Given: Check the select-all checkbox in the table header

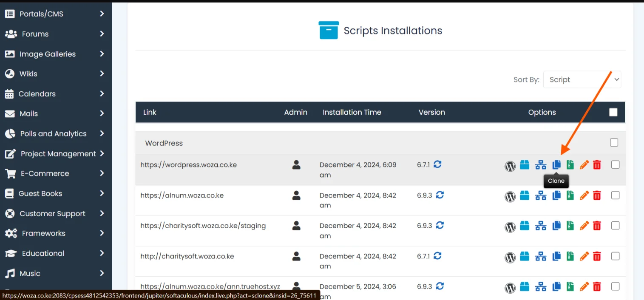Looking at the screenshot, I should point(613,112).
